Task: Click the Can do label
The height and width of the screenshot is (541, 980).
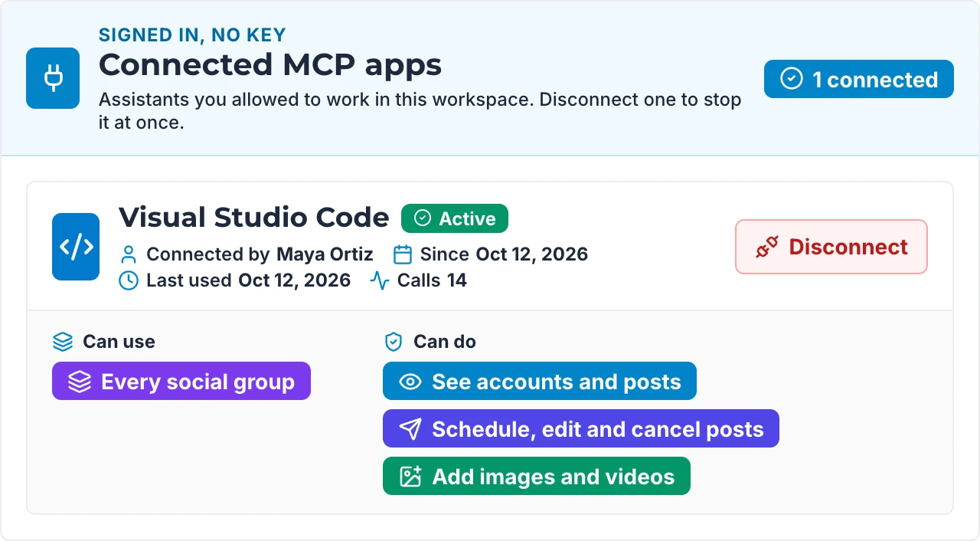Action: pyautogui.click(x=445, y=342)
